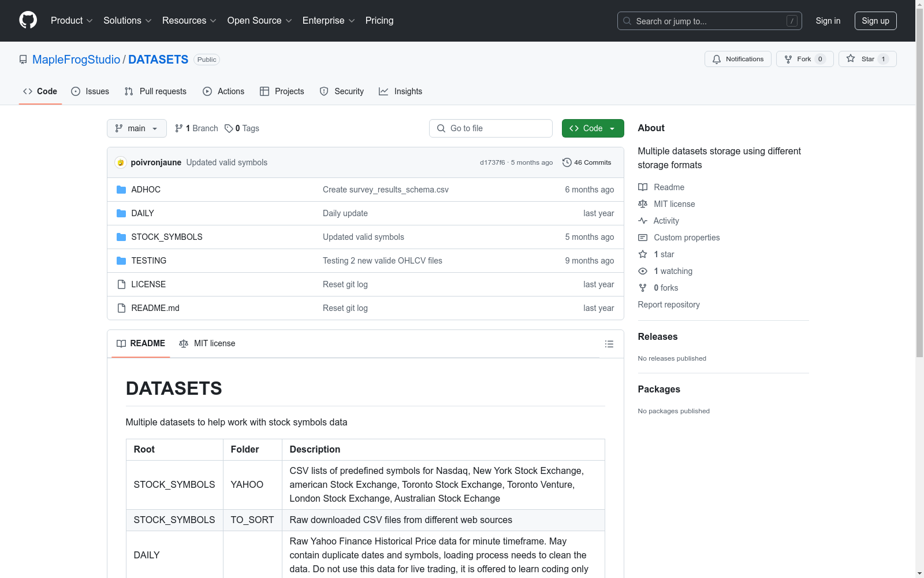Open the MapleFrogStudio owner page
924x578 pixels.
click(x=76, y=60)
